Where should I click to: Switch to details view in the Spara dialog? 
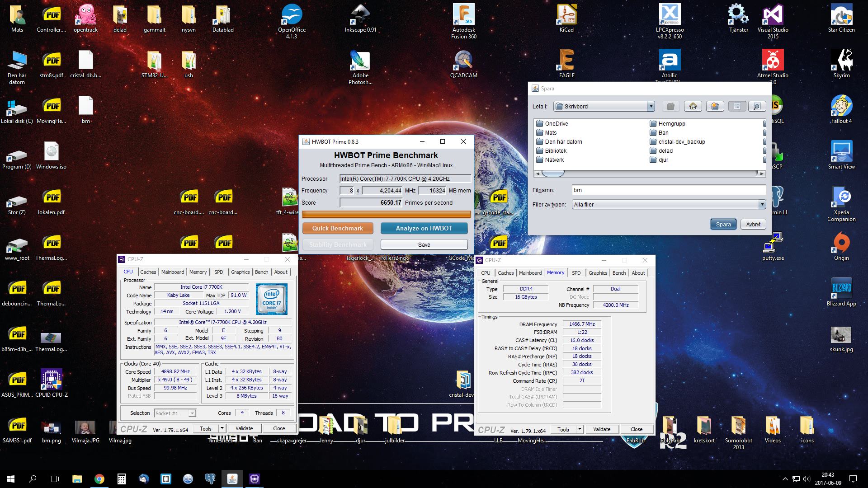[757, 106]
